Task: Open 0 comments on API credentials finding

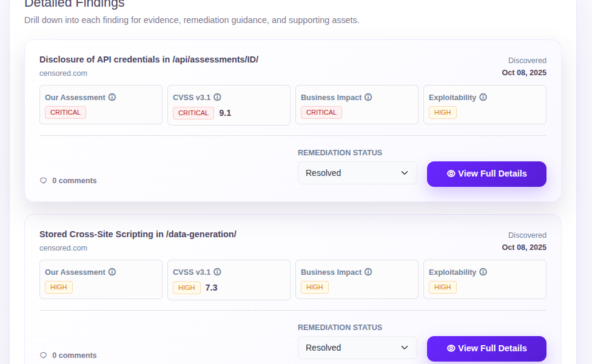Action: click(x=74, y=181)
